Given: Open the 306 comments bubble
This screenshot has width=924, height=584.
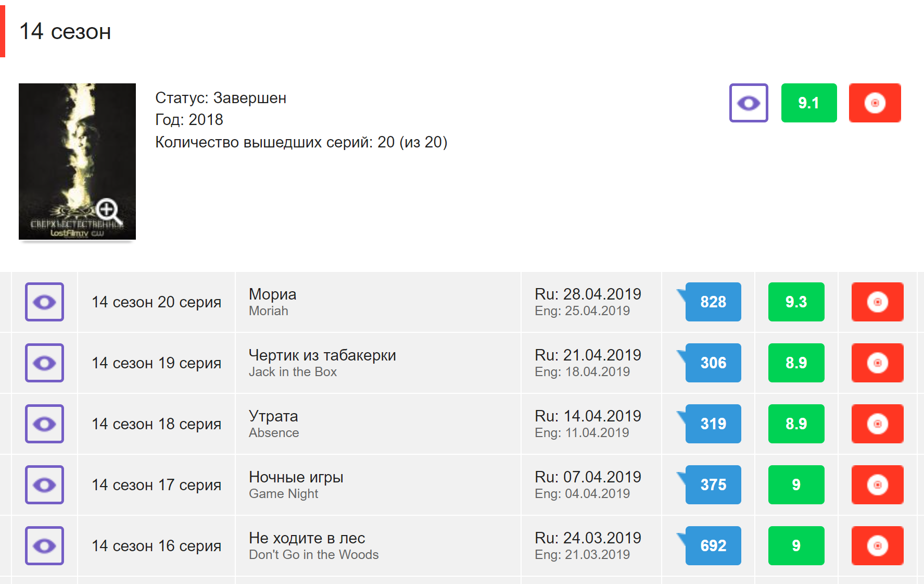Looking at the screenshot, I should pyautogui.click(x=713, y=363).
